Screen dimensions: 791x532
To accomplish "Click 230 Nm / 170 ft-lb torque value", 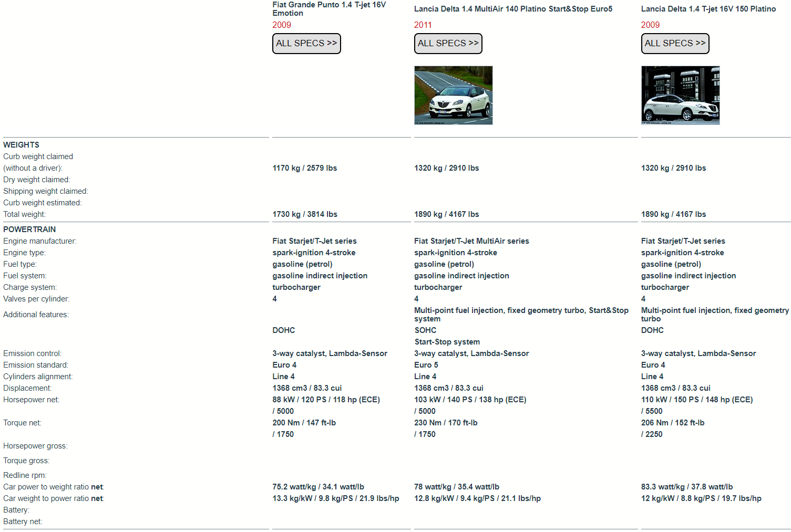I will tap(446, 423).
